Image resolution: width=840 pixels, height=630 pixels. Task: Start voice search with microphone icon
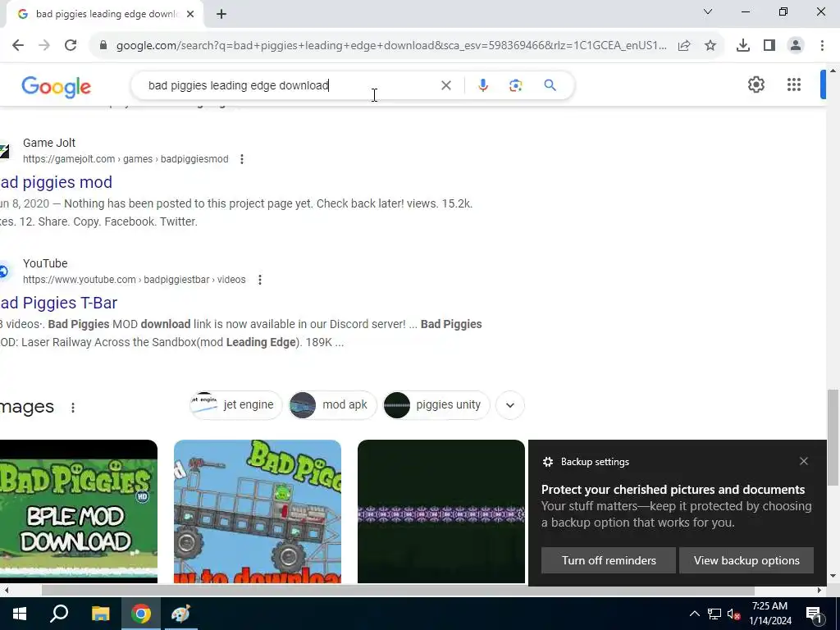pyautogui.click(x=482, y=85)
